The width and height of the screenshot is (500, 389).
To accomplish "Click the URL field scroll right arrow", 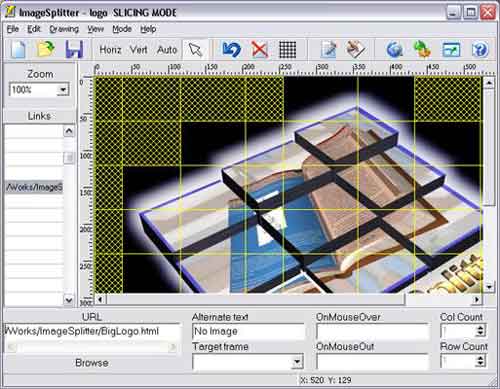I will click(172, 347).
